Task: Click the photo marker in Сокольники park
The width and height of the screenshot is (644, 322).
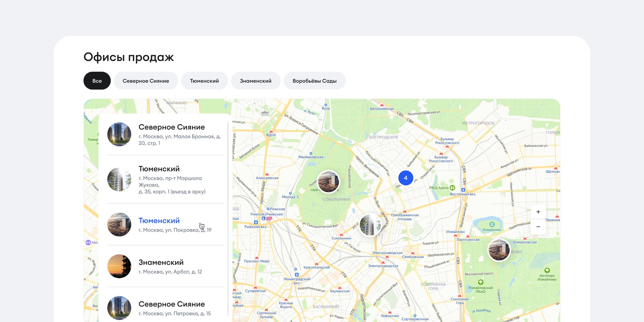Action: [328, 182]
